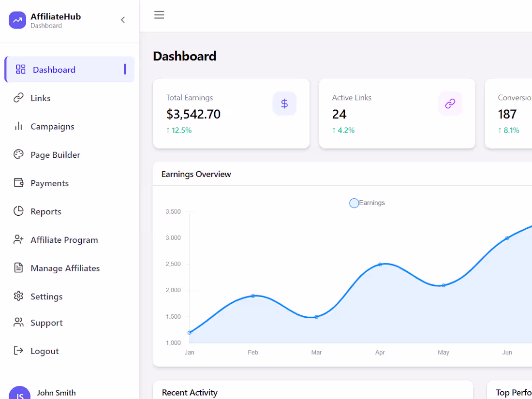Open Support from the sidebar menu

[x=46, y=323]
